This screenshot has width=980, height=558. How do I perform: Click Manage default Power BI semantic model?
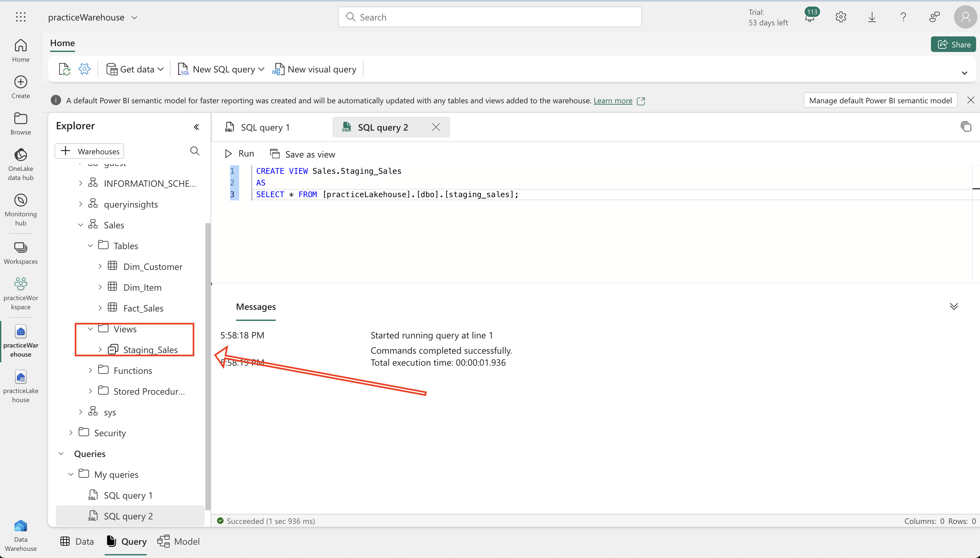pos(880,100)
